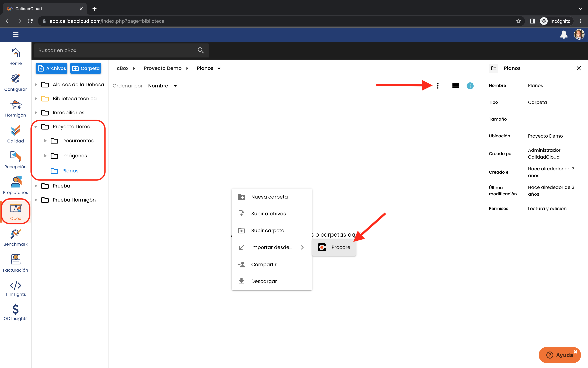
Task: Switch to list view layout
Action: click(456, 86)
